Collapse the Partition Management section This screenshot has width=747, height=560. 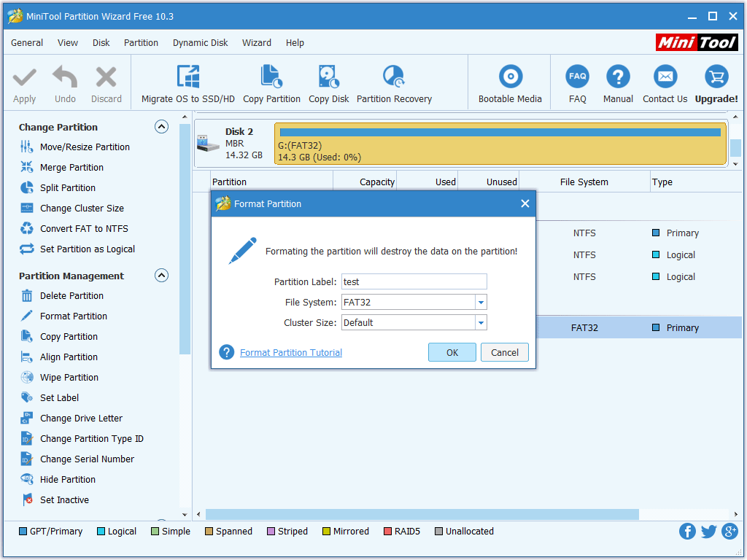coord(162,276)
